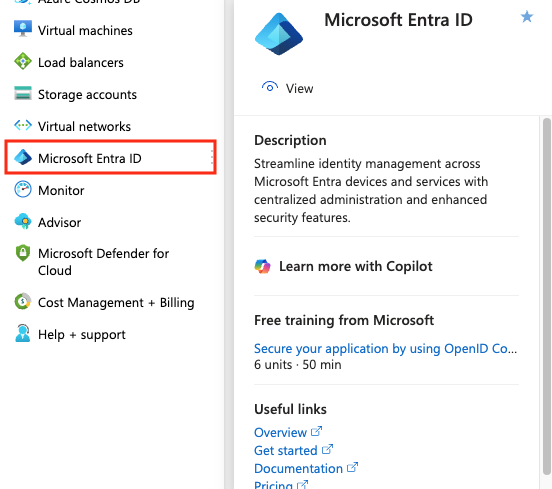Open the Get started link
This screenshot has width=552, height=489.
286,450
